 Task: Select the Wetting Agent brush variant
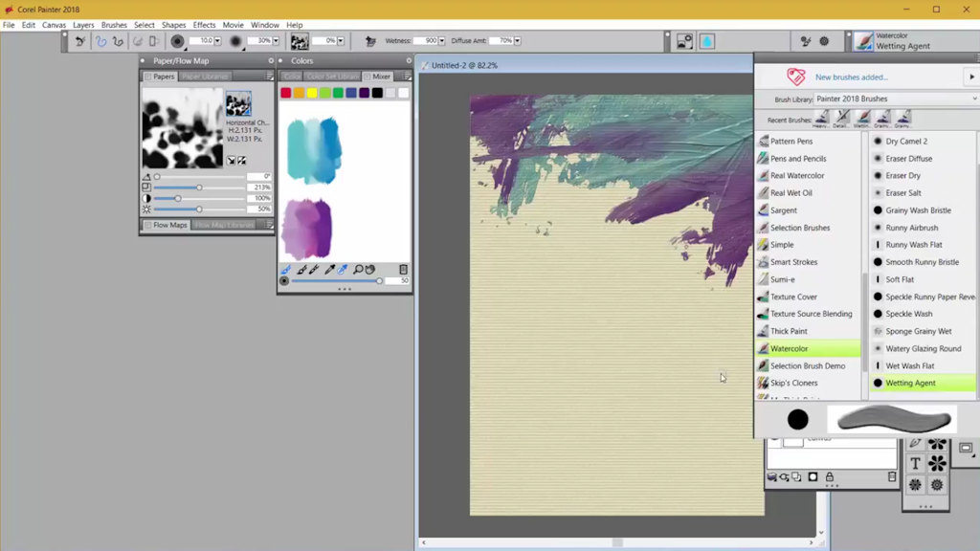coord(919,383)
